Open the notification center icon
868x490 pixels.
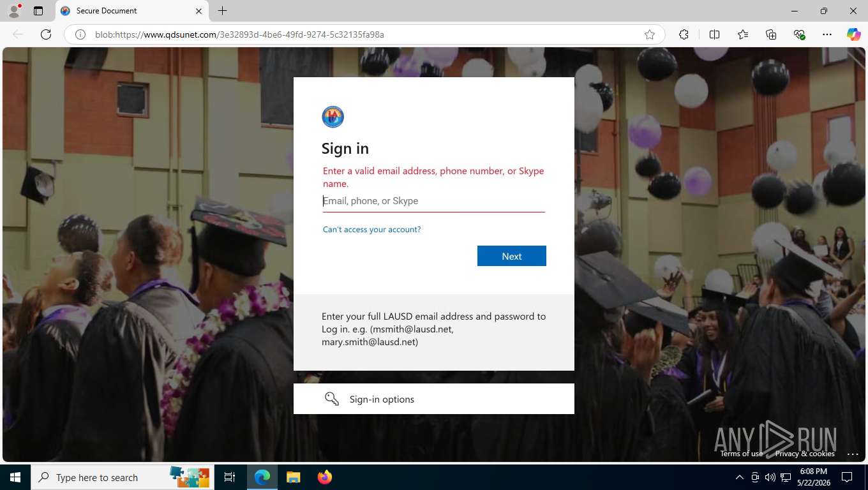[x=847, y=477]
